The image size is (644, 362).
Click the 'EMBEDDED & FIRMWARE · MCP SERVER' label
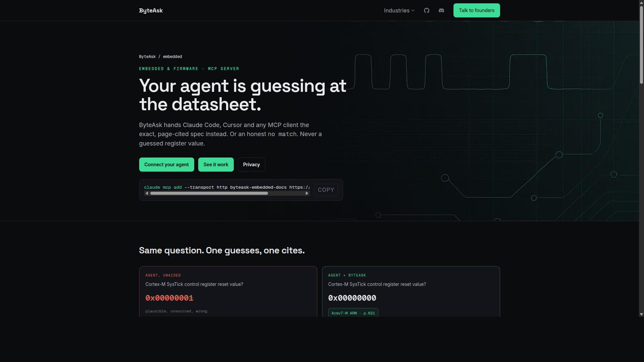(189, 69)
